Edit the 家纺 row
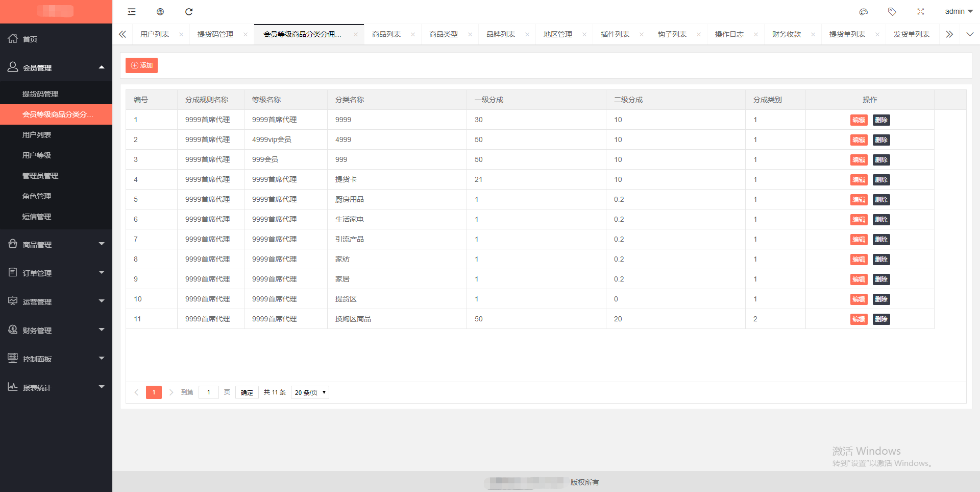This screenshot has height=492, width=980. pyautogui.click(x=859, y=260)
